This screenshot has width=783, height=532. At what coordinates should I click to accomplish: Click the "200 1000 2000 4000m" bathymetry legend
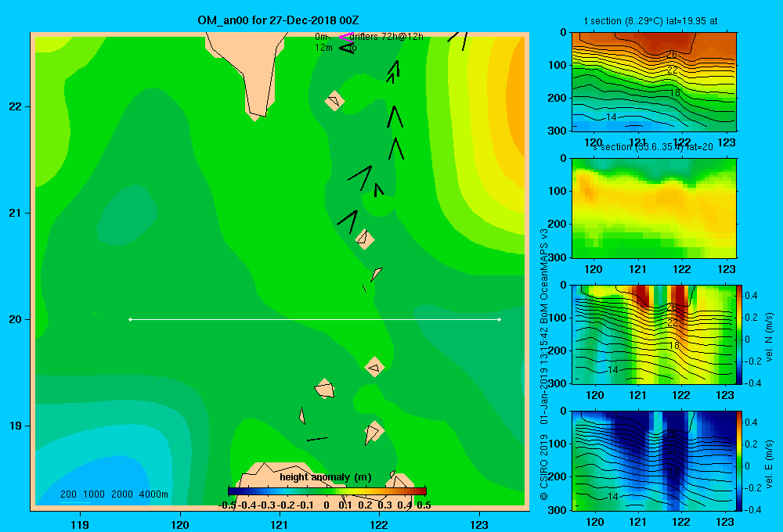tap(114, 494)
